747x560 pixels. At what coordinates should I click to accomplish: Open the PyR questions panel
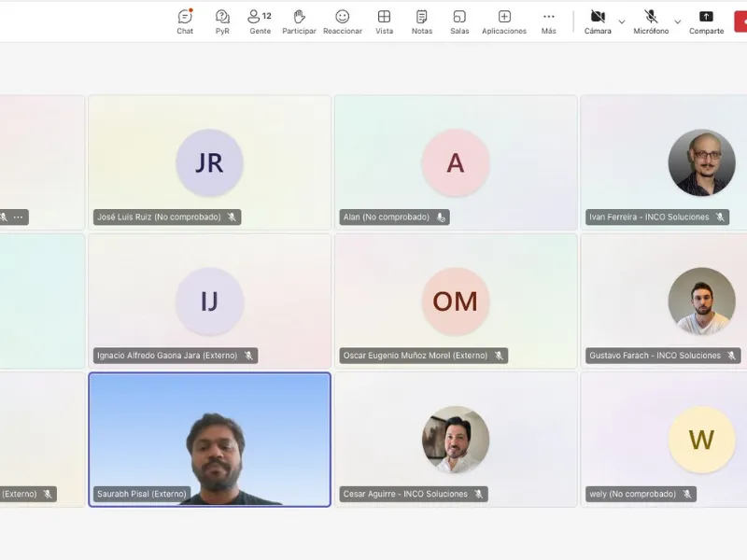pos(222,21)
